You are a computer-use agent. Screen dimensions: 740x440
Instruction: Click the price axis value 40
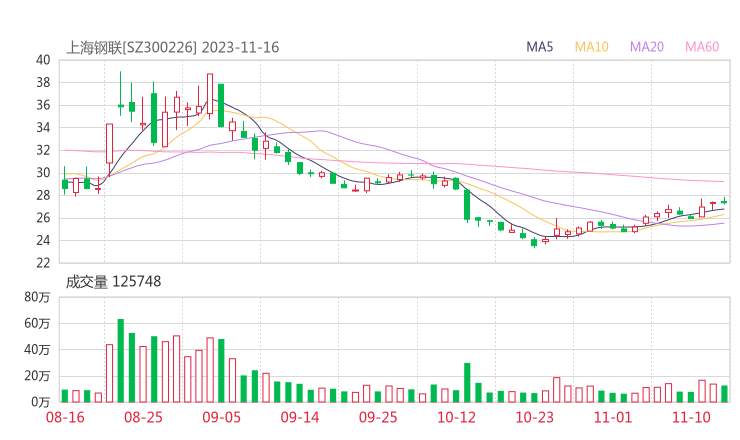point(43,60)
